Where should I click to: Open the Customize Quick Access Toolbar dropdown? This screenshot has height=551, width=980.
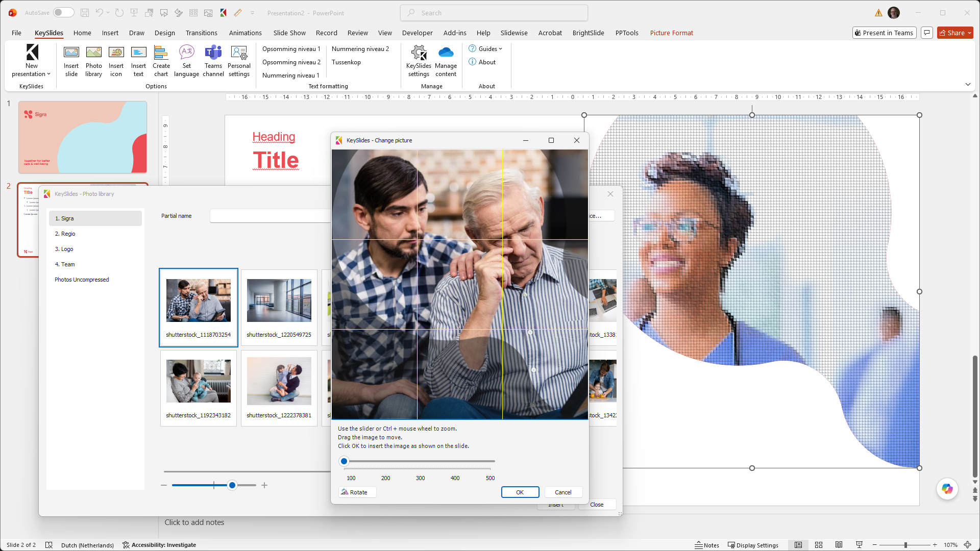pos(252,13)
